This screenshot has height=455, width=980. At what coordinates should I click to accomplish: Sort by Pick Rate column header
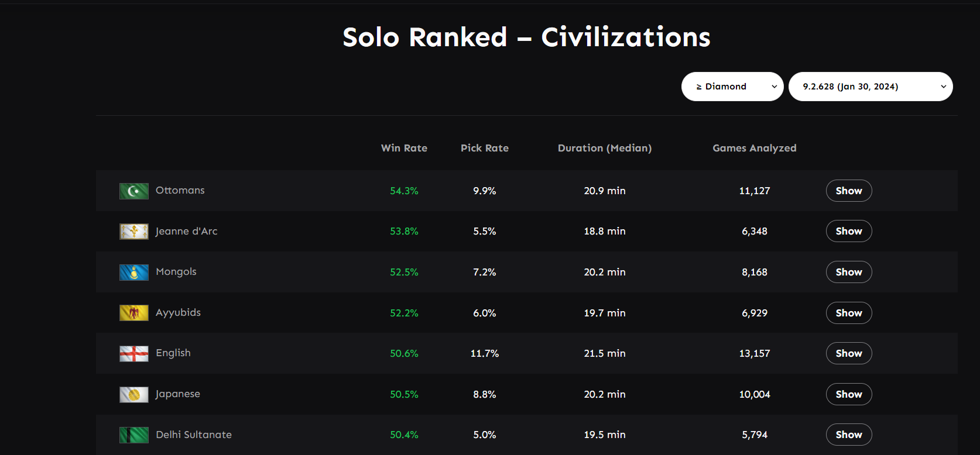point(485,148)
